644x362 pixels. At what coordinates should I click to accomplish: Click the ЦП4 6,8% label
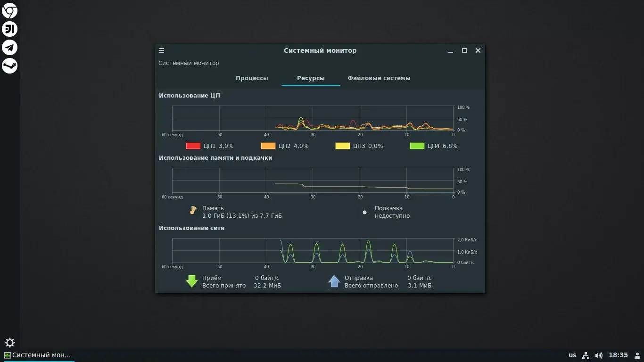click(x=442, y=146)
